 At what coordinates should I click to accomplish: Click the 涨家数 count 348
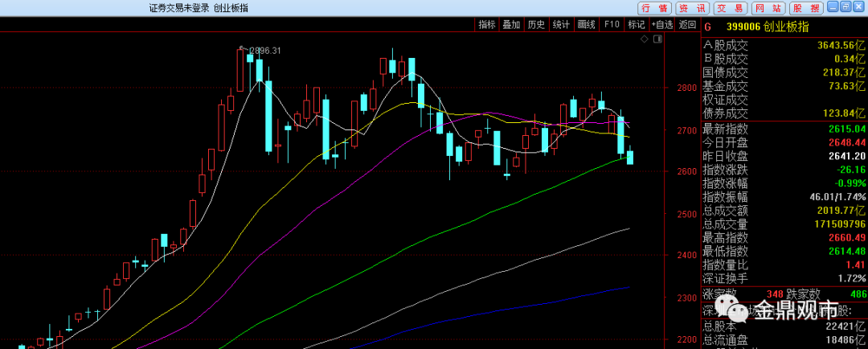(x=775, y=294)
